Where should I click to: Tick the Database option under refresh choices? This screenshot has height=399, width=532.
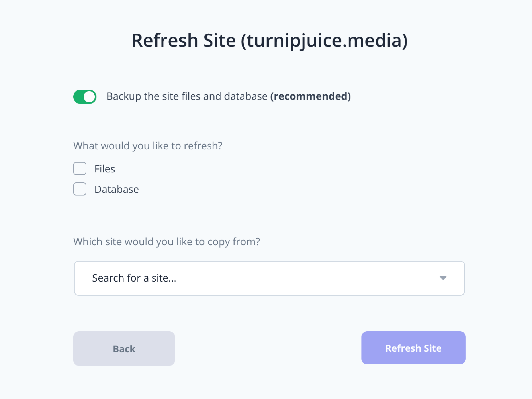[80, 189]
